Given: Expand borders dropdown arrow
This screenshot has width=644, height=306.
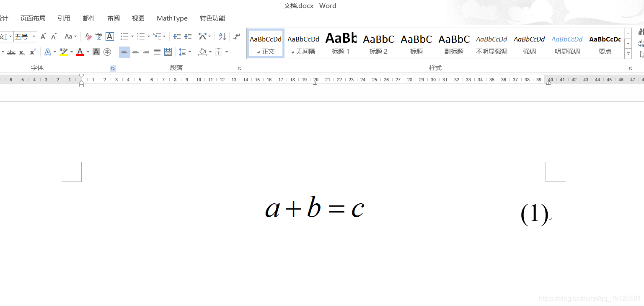Looking at the screenshot, I should [227, 52].
